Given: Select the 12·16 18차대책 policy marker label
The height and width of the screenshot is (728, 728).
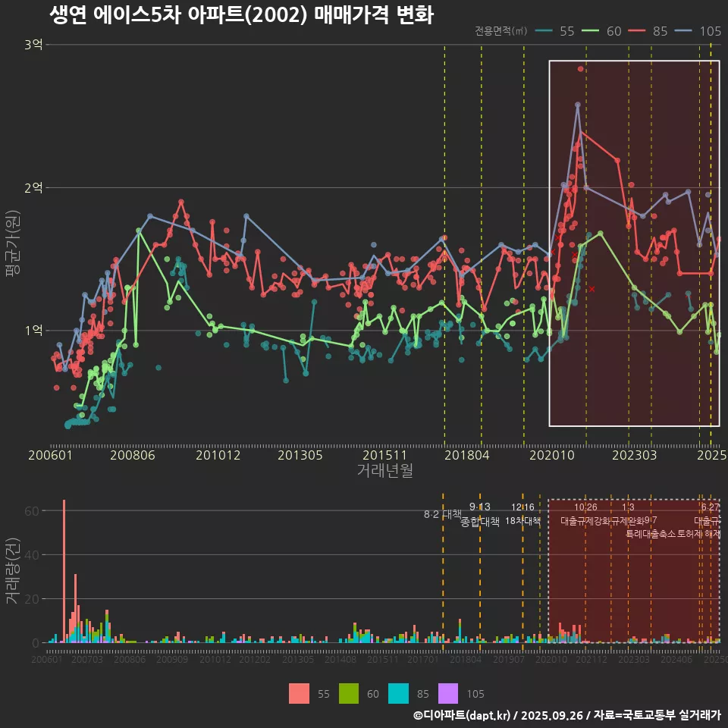Looking at the screenshot, I should [522, 514].
